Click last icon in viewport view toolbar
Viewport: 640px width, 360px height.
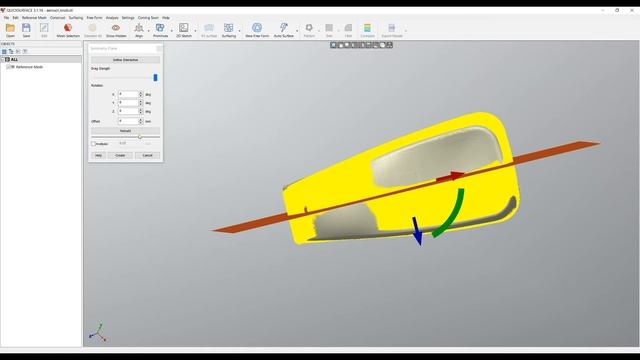pos(389,45)
